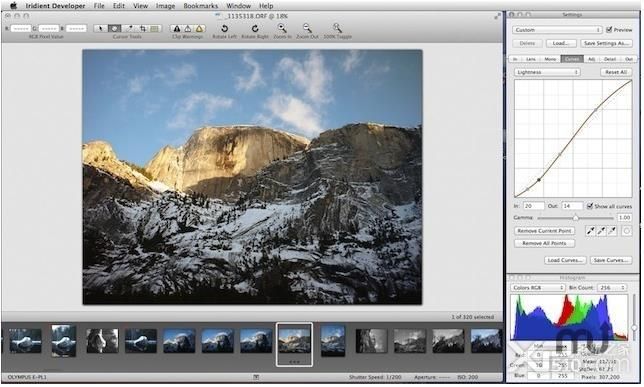The width and height of the screenshot is (644, 387).
Task: Open the Apple menu
Action: pos(13,6)
